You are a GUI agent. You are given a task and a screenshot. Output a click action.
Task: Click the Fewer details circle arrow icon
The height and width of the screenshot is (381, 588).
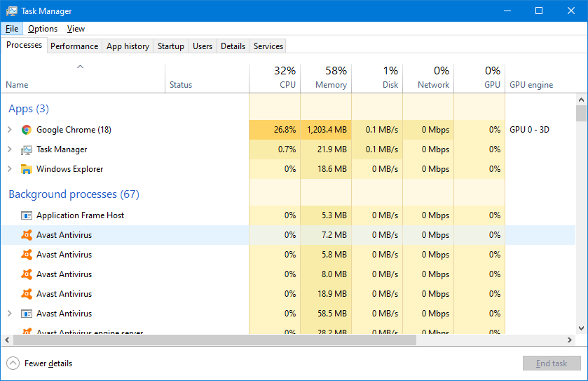pyautogui.click(x=13, y=363)
